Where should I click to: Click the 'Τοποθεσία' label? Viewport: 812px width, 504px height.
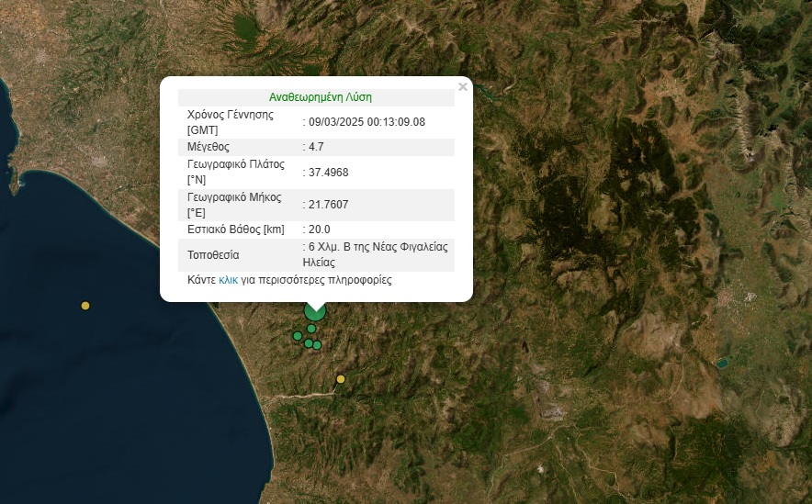(213, 255)
